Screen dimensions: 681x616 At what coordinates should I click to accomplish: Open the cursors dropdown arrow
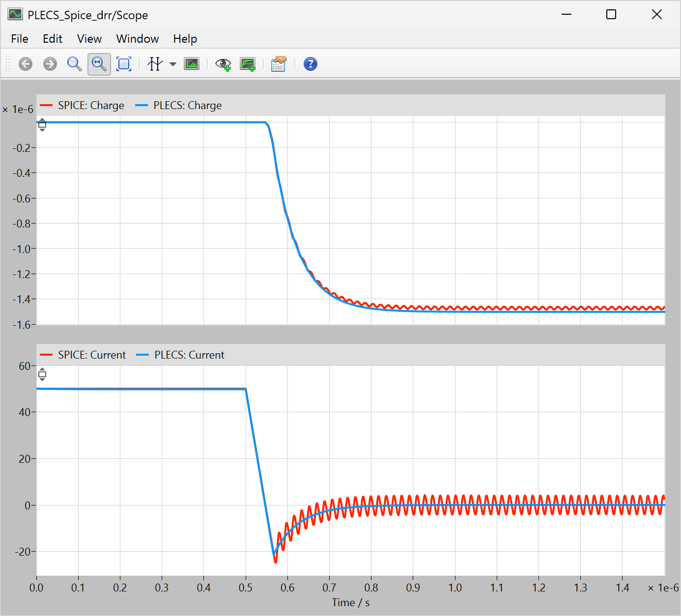click(173, 64)
